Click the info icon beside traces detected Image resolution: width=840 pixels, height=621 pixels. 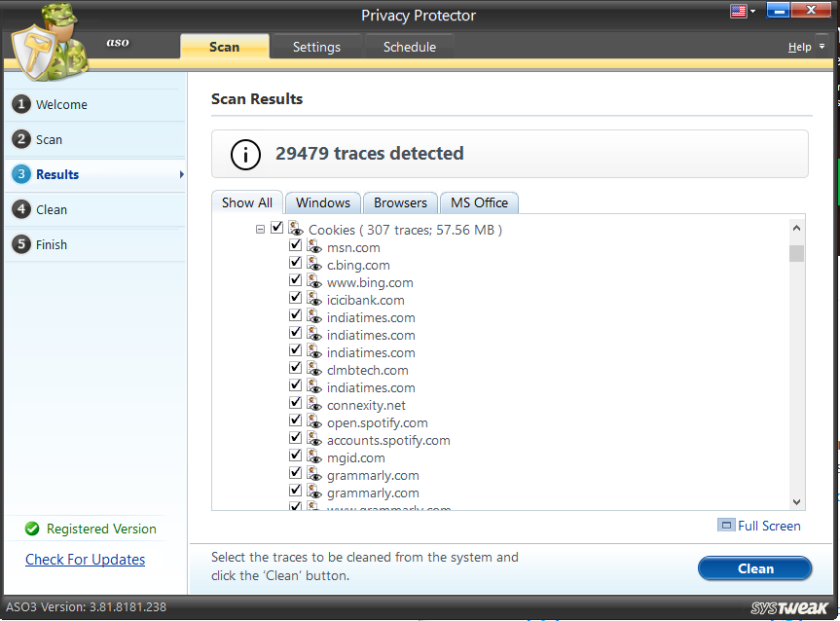coord(244,154)
